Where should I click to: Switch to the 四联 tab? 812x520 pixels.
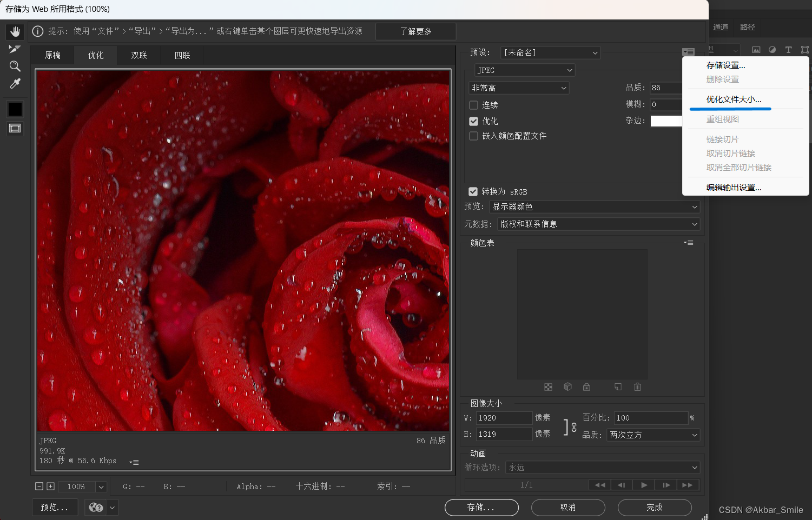pyautogui.click(x=182, y=55)
